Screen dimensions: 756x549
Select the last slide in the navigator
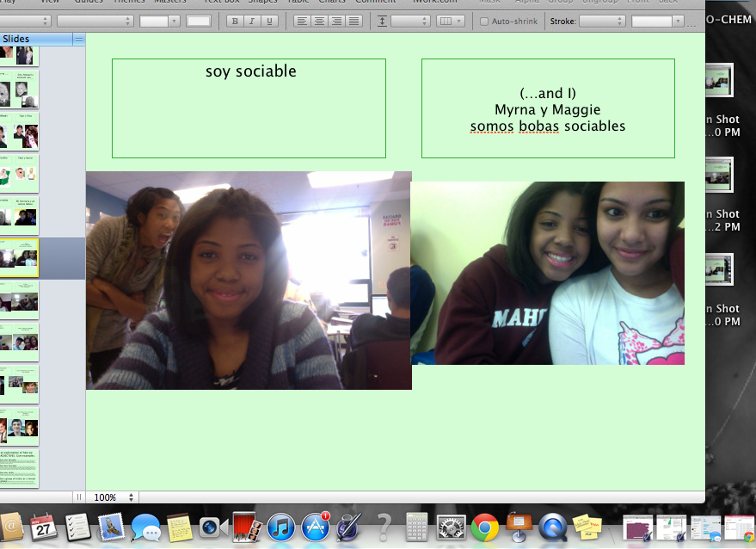click(19, 467)
